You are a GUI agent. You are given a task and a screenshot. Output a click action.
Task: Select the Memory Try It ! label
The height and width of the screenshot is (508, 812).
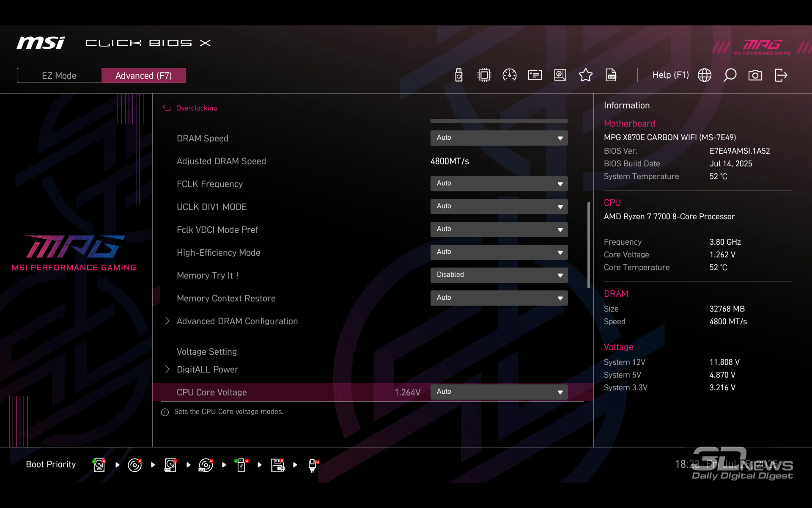point(208,276)
